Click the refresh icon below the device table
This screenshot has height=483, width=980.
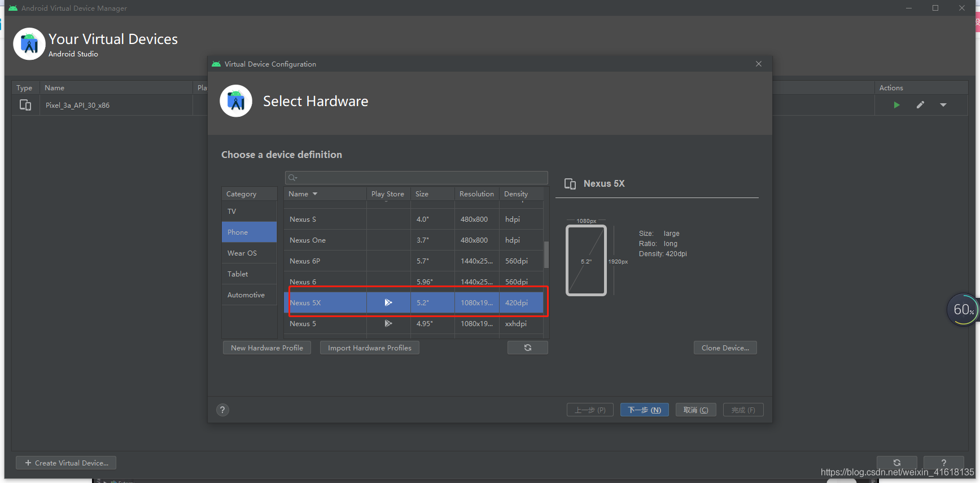[528, 348]
